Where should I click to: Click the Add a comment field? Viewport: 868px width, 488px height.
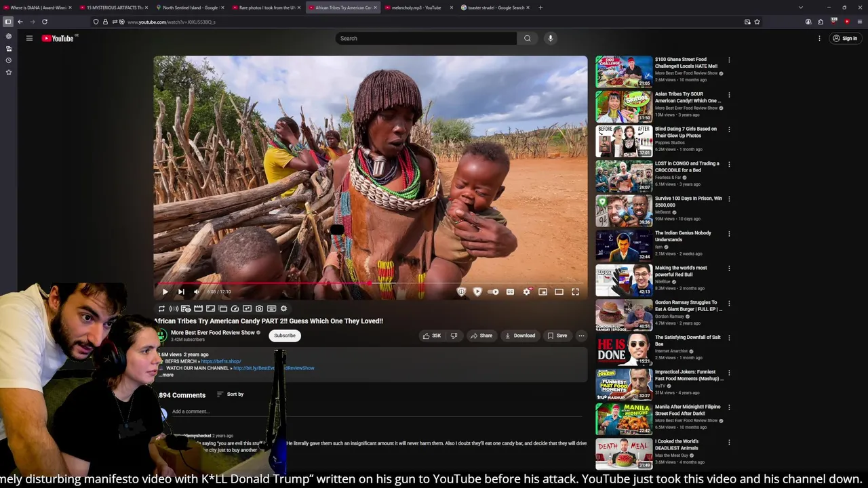click(376, 411)
